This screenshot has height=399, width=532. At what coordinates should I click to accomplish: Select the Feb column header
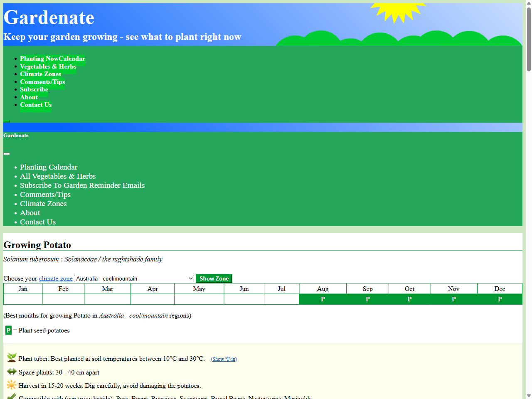(64, 289)
